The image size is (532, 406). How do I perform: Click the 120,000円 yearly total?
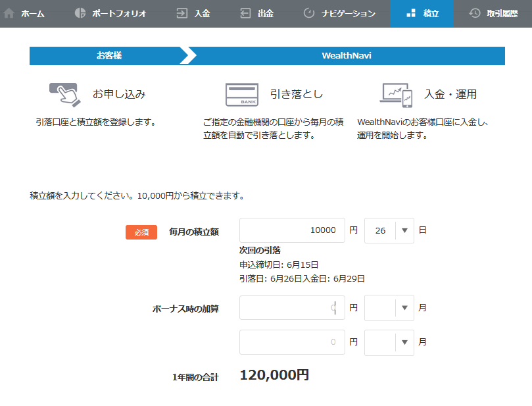274,375
